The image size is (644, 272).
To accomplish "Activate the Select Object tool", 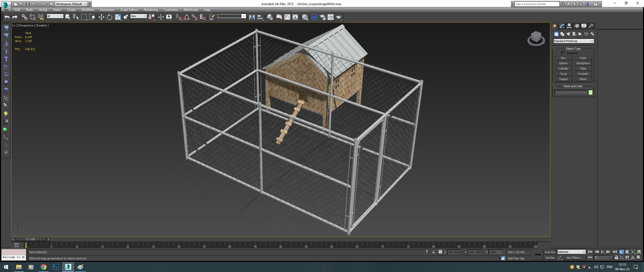I will tap(68, 17).
